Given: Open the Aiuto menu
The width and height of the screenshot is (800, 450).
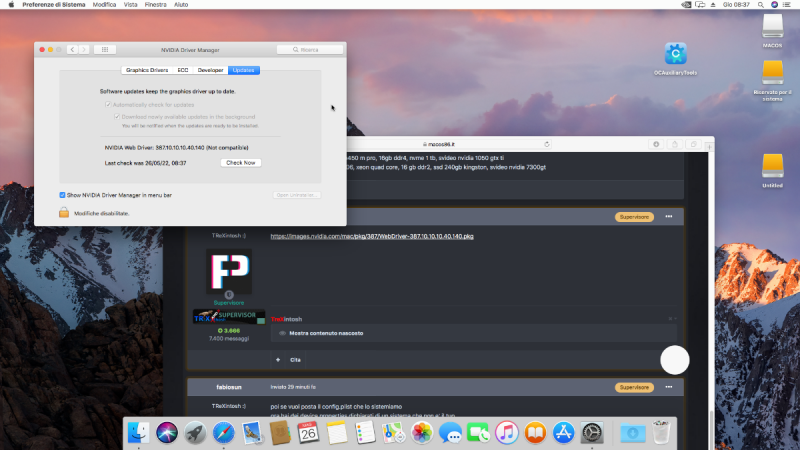Looking at the screenshot, I should (181, 5).
